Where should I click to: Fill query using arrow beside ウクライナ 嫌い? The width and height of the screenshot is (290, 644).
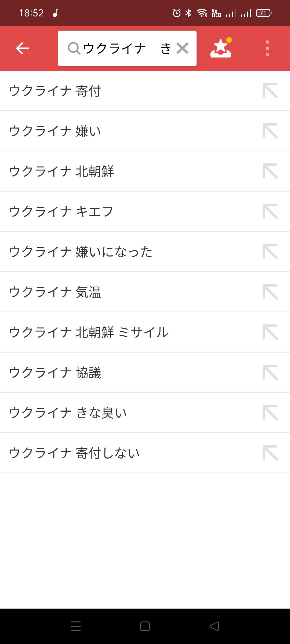pos(270,131)
